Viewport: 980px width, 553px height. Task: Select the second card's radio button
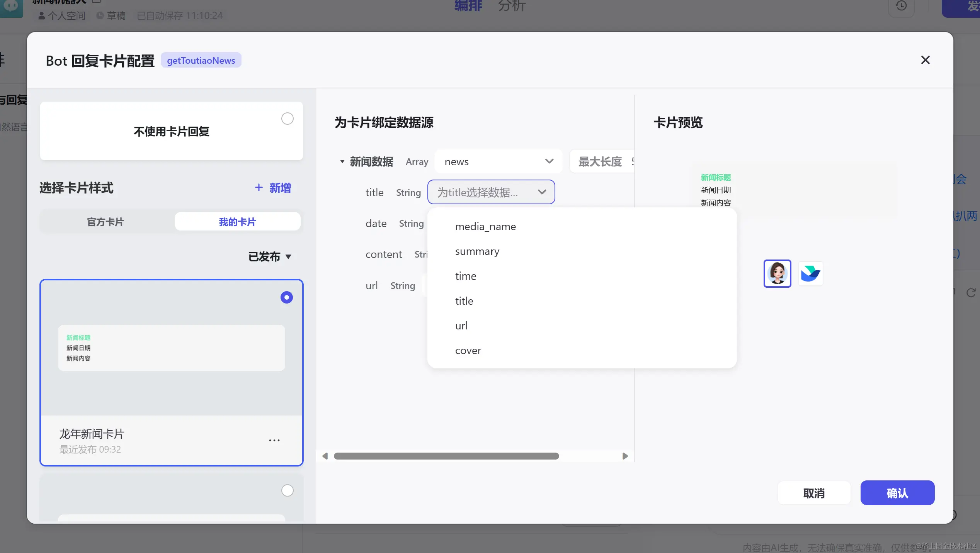pos(287,490)
